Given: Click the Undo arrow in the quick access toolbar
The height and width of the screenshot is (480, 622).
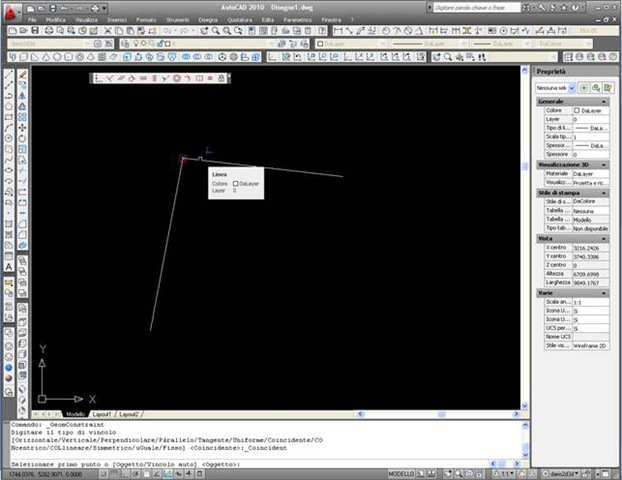Looking at the screenshot, I should click(x=64, y=8).
